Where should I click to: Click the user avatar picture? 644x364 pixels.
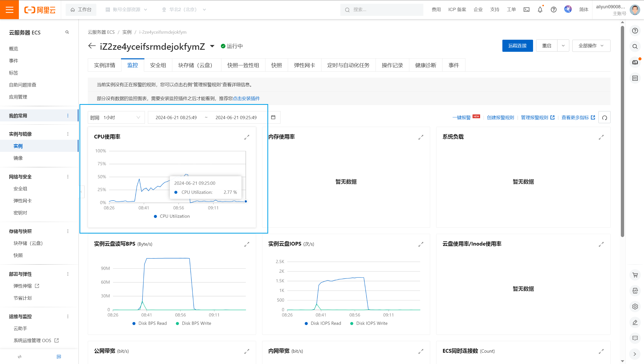point(635,10)
